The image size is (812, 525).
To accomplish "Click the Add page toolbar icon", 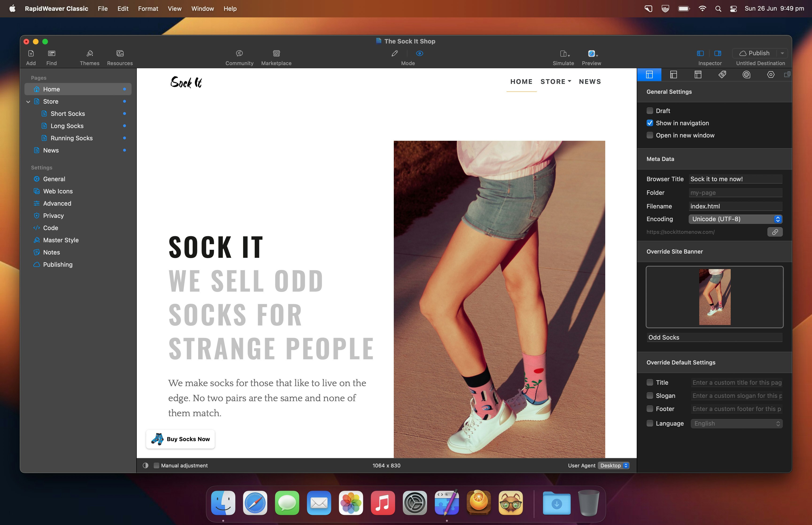I will point(31,54).
